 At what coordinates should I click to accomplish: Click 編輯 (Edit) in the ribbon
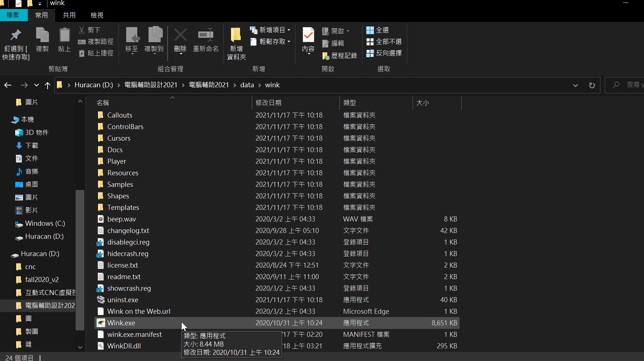coord(333,43)
